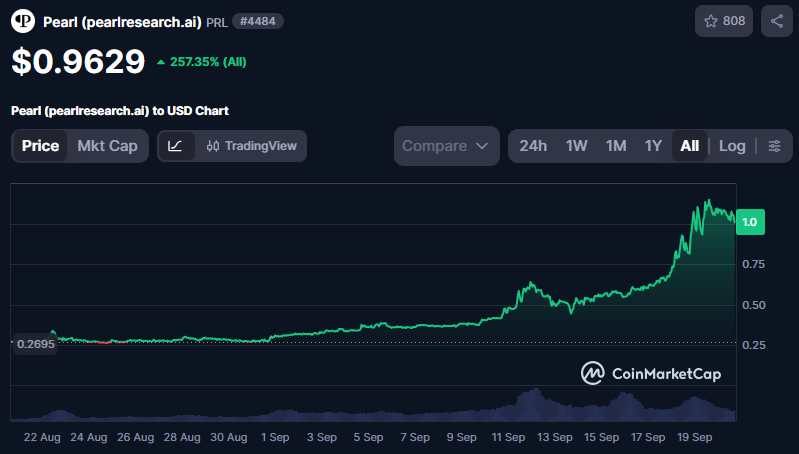Choose the 1W time range
The image size is (799, 454).
click(x=576, y=146)
